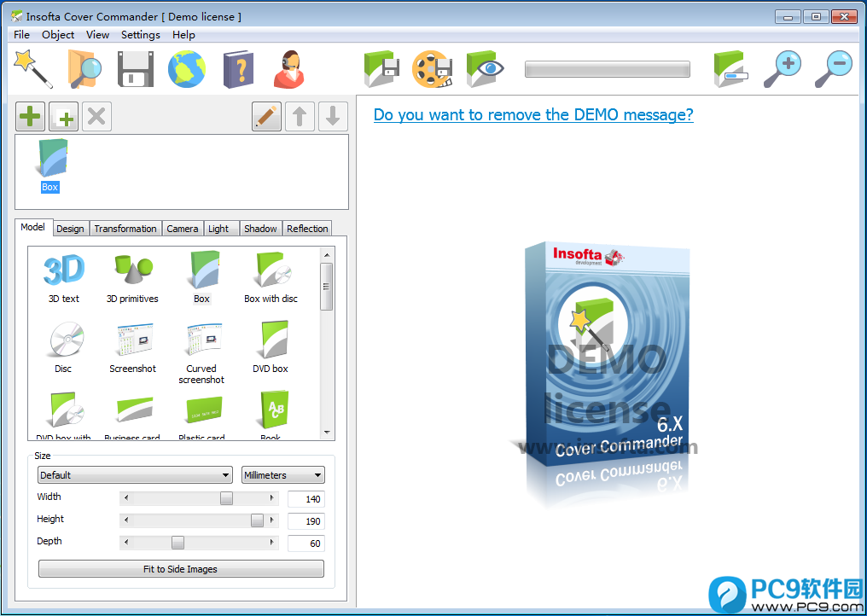867x616 pixels.
Task: Switch to the Design tab
Action: tap(70, 229)
